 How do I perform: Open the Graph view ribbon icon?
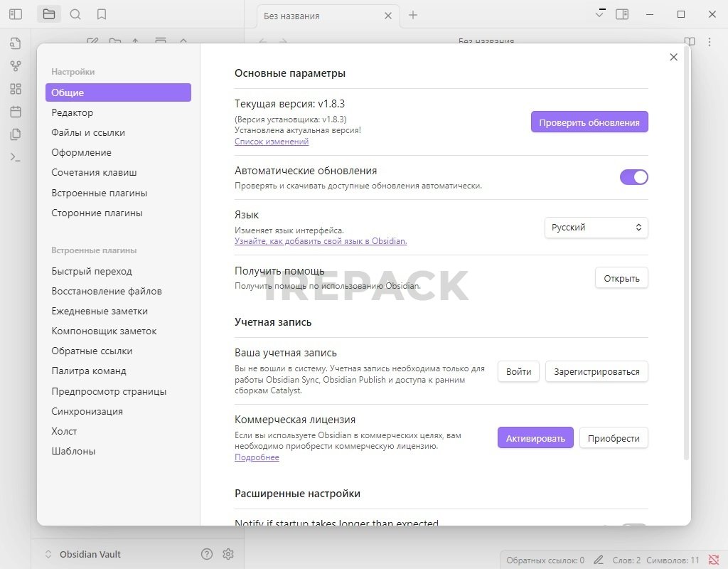point(16,66)
